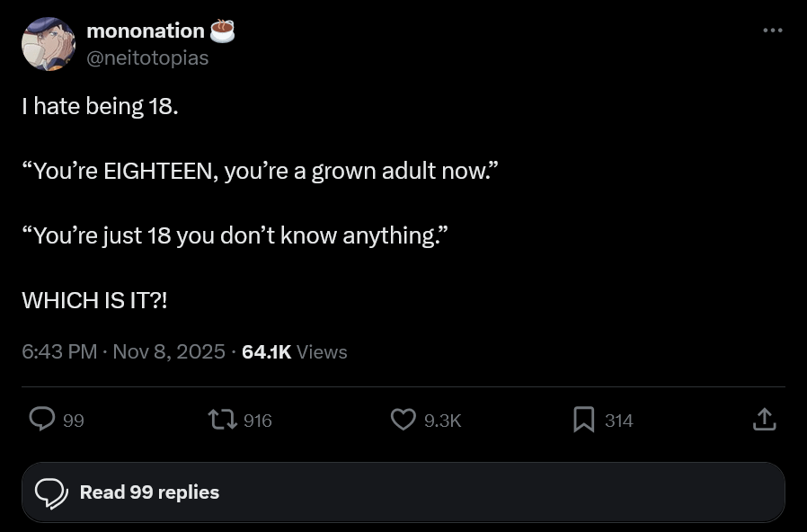Open the @neitotopias handle link
The width and height of the screenshot is (807, 532).
coord(147,58)
